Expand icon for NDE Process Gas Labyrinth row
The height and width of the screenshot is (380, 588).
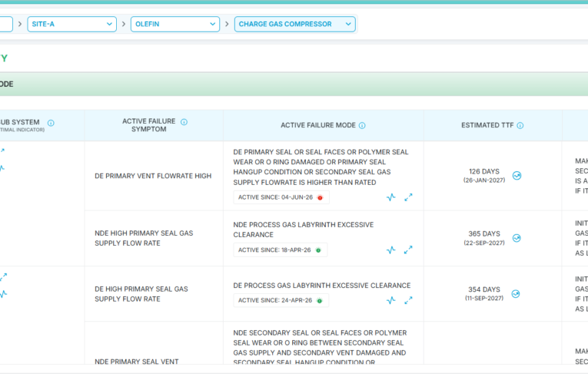point(408,249)
